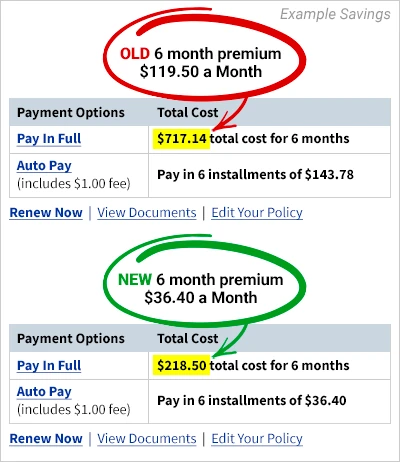Click the Example Savings caption
The width and height of the screenshot is (400, 462).
pos(335,14)
